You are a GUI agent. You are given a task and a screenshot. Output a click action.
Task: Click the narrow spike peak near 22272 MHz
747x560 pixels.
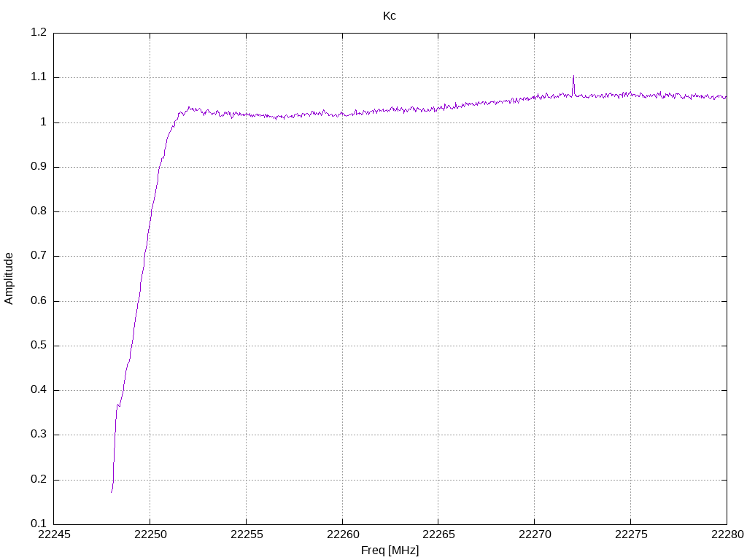click(x=573, y=76)
